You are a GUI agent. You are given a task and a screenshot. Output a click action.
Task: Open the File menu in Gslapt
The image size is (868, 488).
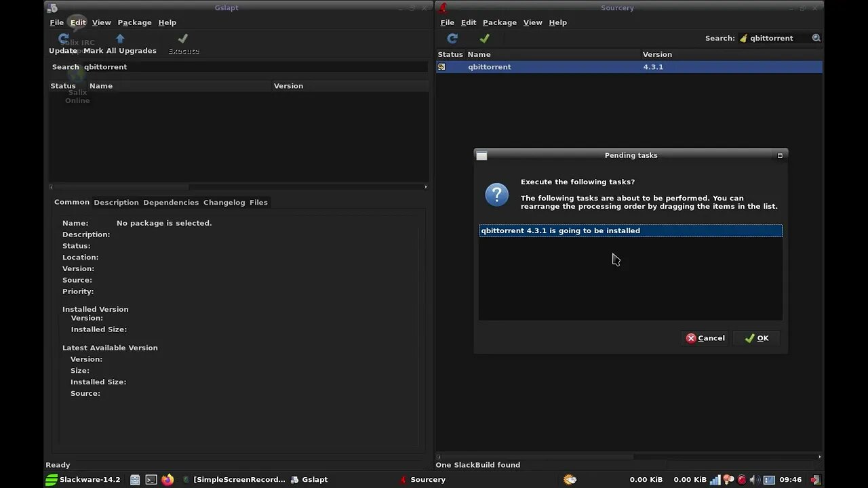[57, 22]
